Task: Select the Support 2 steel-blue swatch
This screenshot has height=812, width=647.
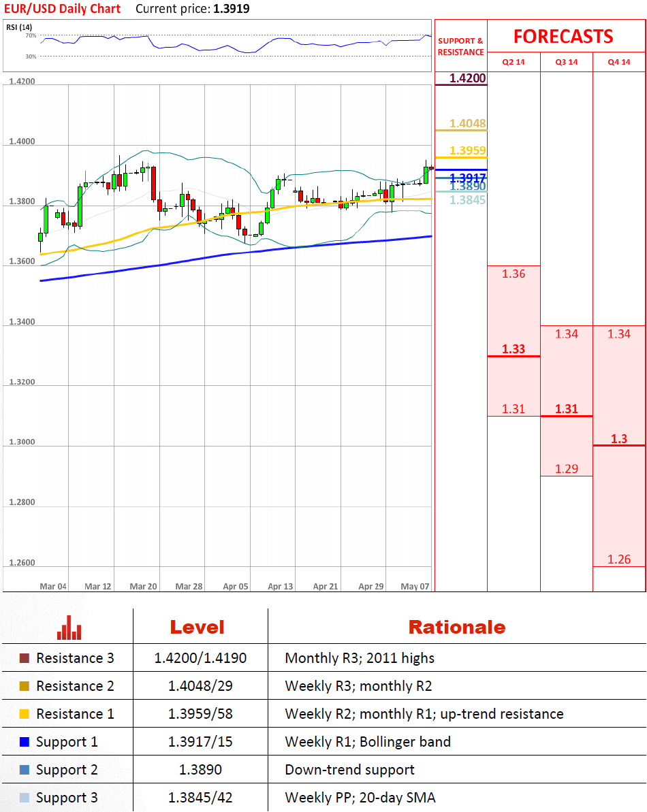Action: click(25, 770)
